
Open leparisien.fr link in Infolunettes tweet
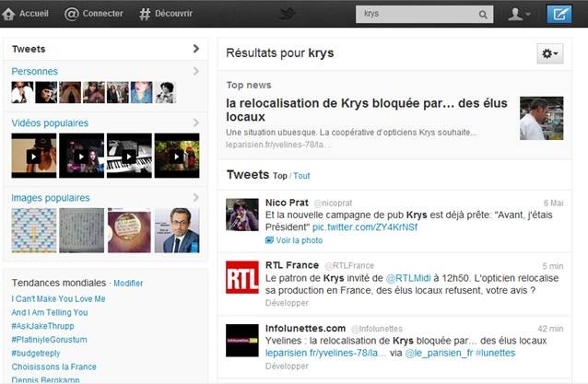[325, 353]
